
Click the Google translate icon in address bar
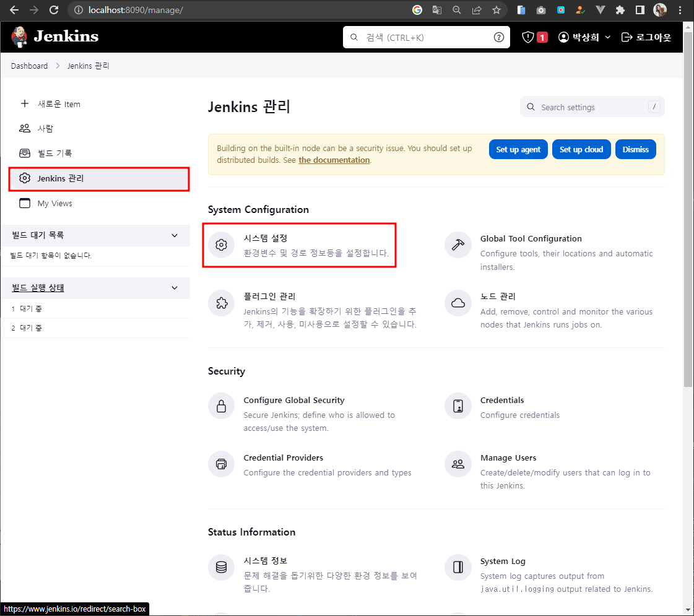(x=437, y=10)
